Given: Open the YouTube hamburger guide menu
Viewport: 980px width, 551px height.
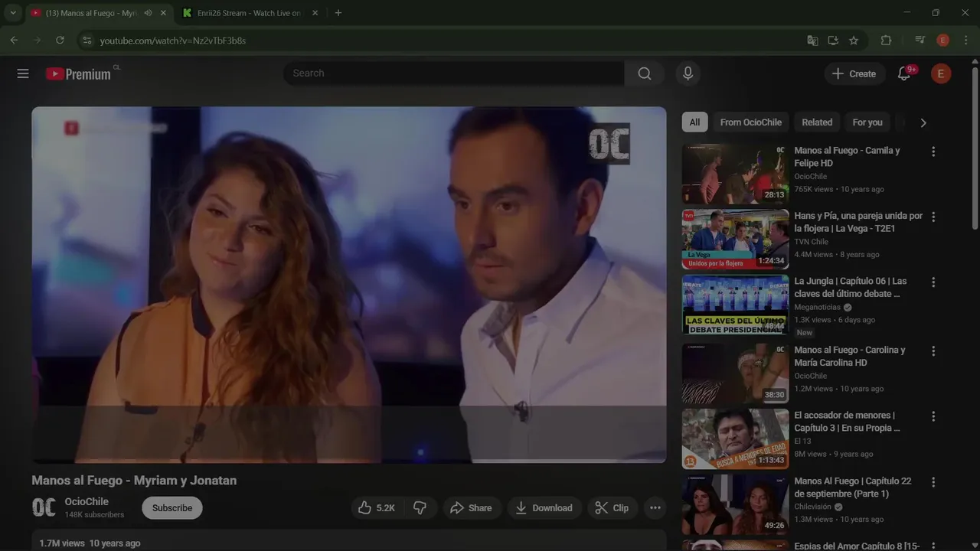Looking at the screenshot, I should point(23,73).
